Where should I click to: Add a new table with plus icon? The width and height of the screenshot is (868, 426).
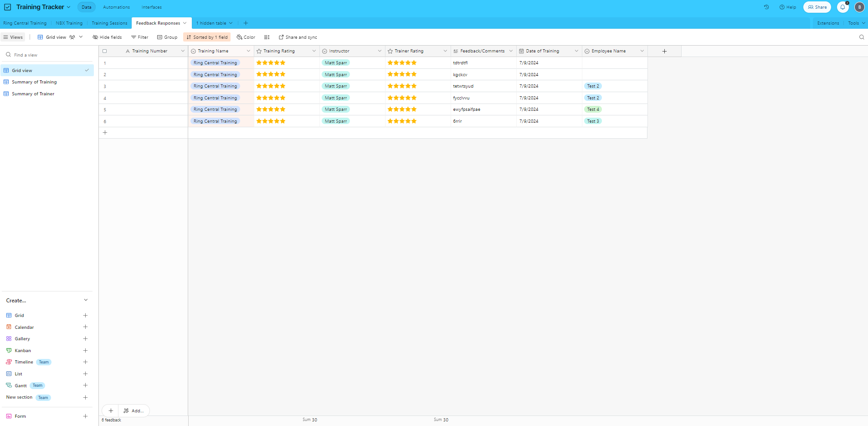pos(246,23)
